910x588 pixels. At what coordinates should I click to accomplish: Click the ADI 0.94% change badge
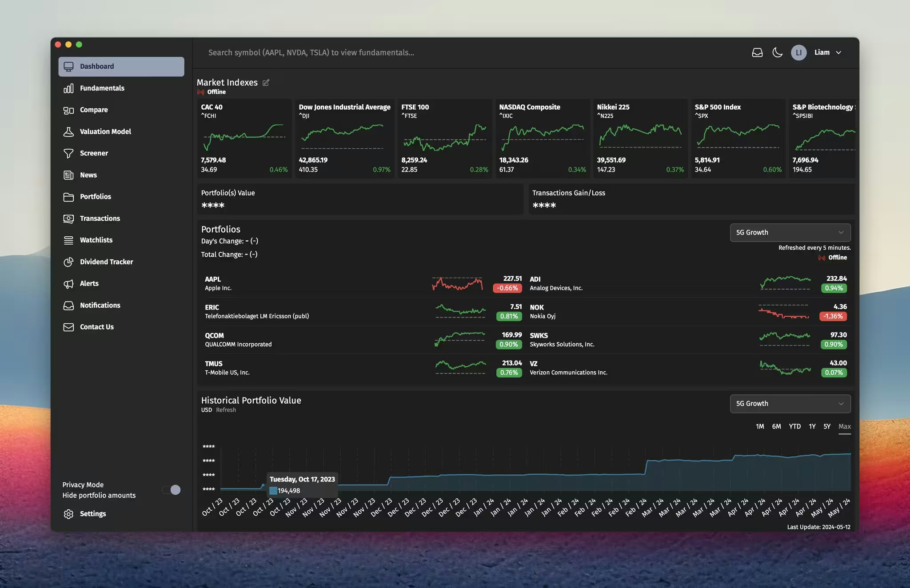click(834, 288)
